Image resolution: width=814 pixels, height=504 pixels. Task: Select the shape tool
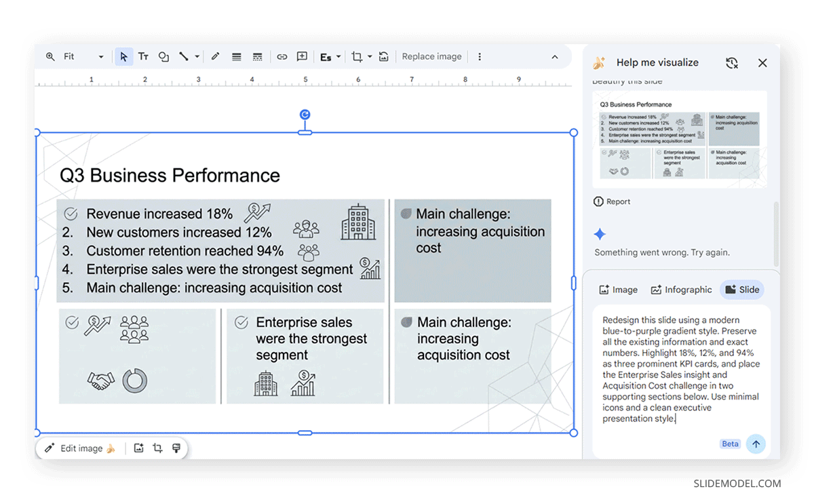[163, 57]
